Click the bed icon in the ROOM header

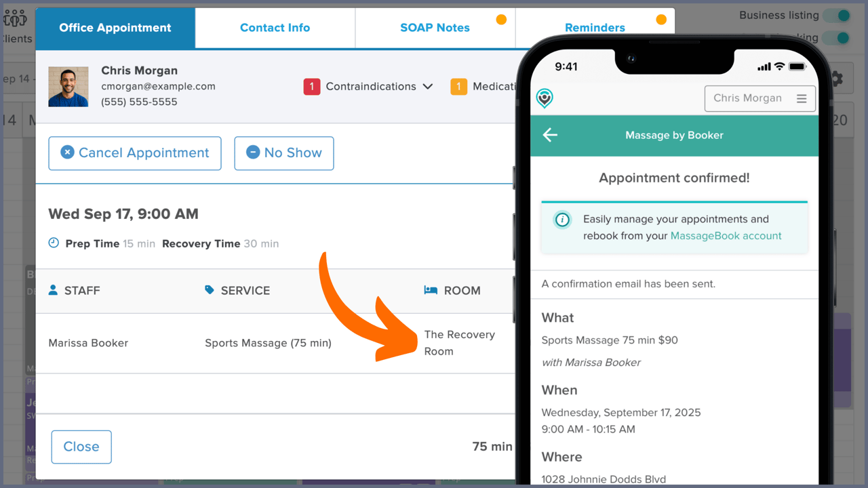pyautogui.click(x=430, y=290)
